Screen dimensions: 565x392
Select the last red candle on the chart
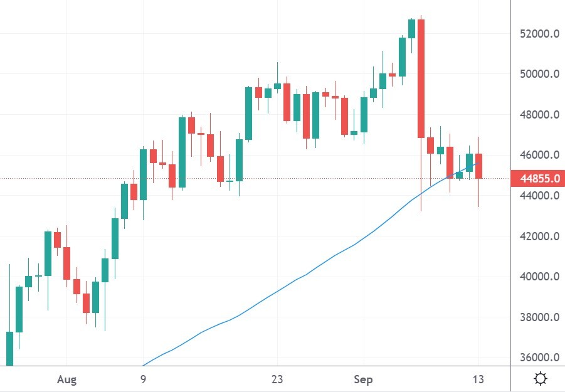point(478,166)
